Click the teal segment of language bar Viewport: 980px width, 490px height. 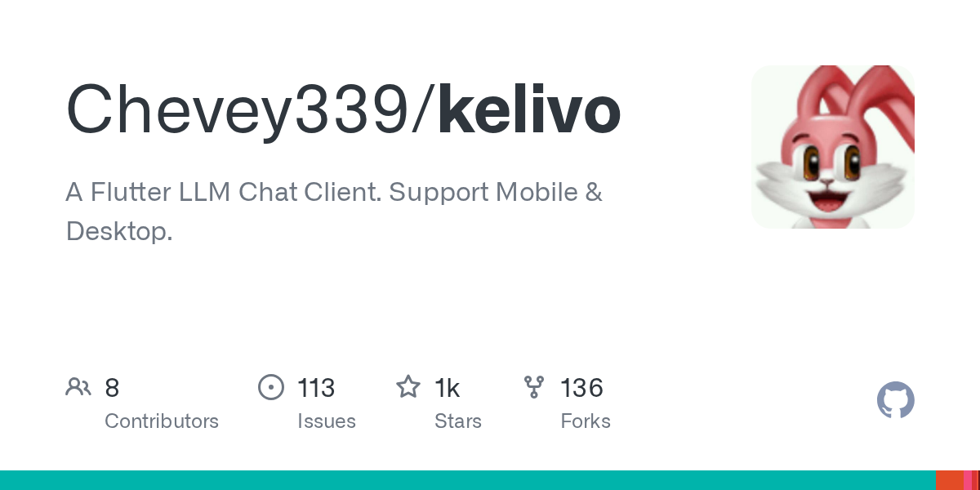point(468,480)
